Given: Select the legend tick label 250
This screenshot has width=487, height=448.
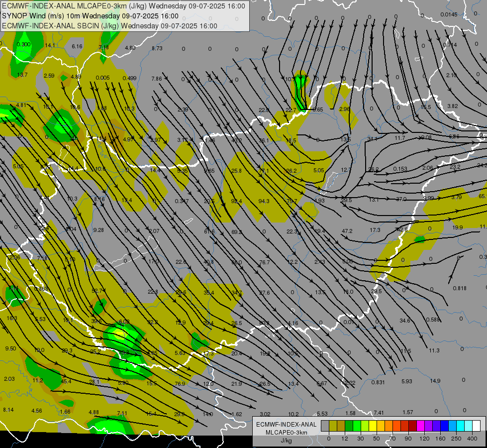Looking at the screenshot, I should (x=456, y=439).
